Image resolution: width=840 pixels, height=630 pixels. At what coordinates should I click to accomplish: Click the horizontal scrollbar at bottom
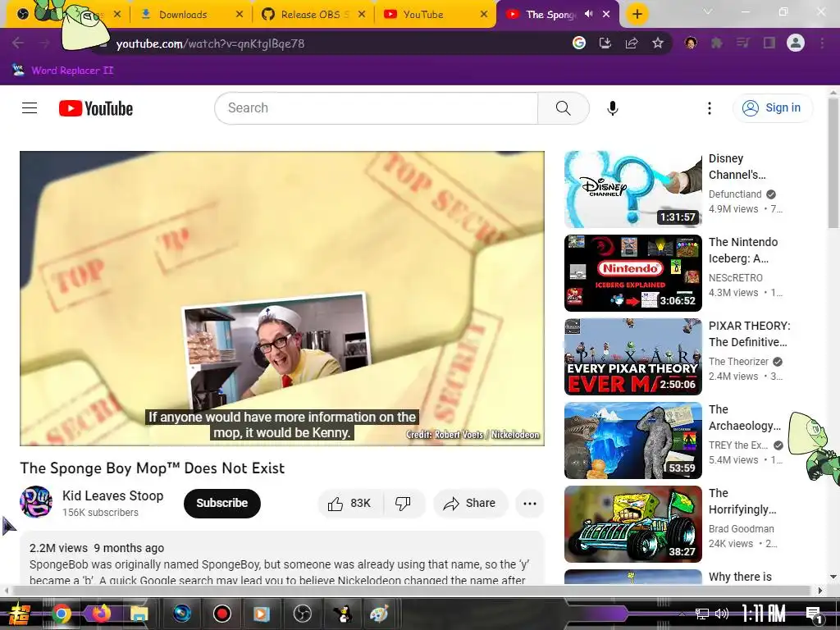pos(413,591)
